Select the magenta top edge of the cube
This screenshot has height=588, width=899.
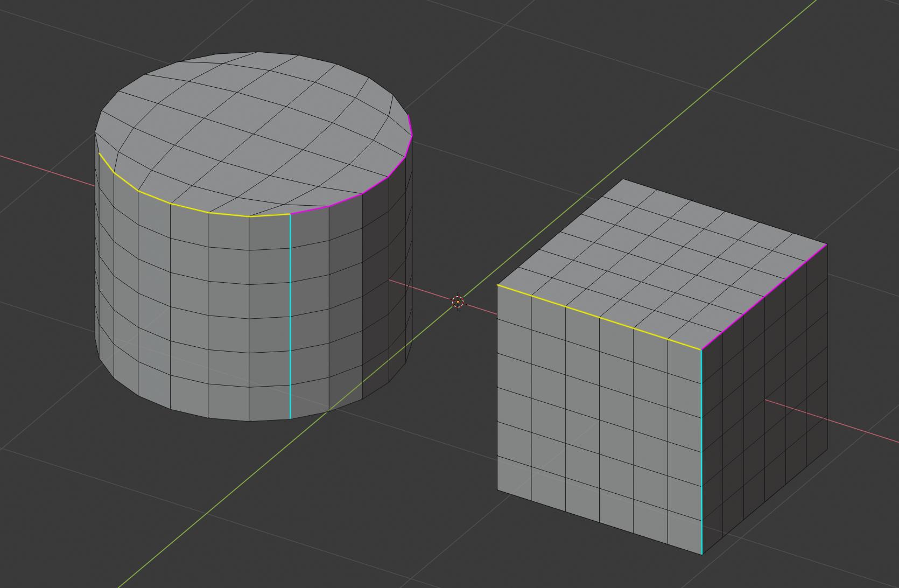coord(763,297)
